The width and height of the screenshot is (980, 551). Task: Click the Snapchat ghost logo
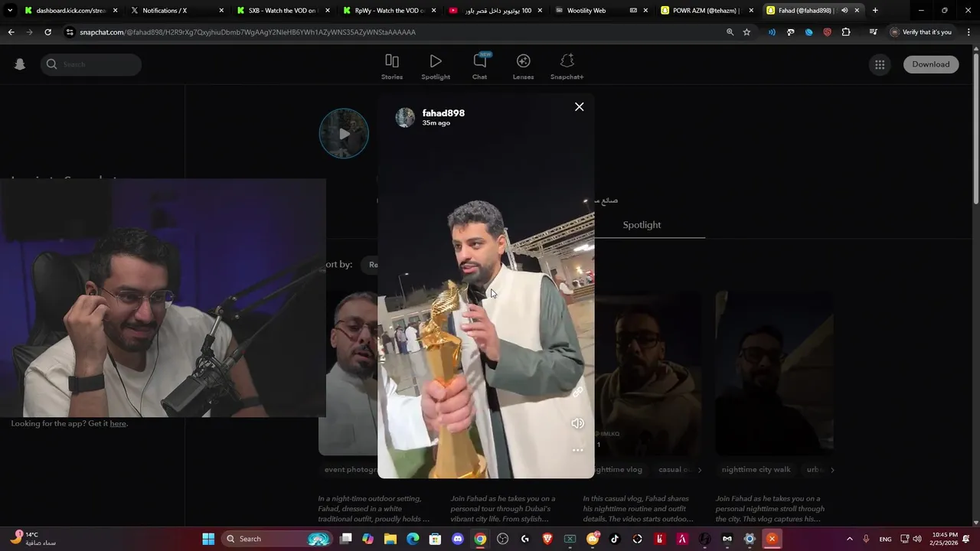pyautogui.click(x=20, y=64)
